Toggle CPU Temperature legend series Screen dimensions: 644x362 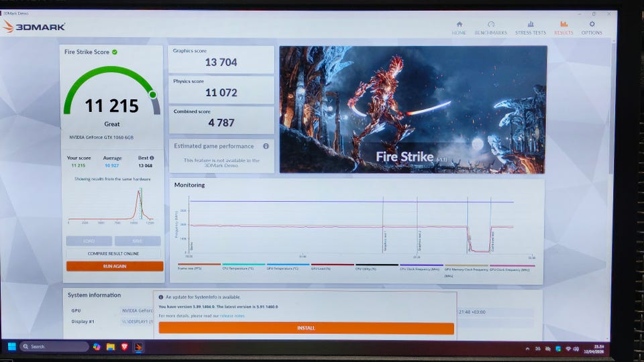243,266
